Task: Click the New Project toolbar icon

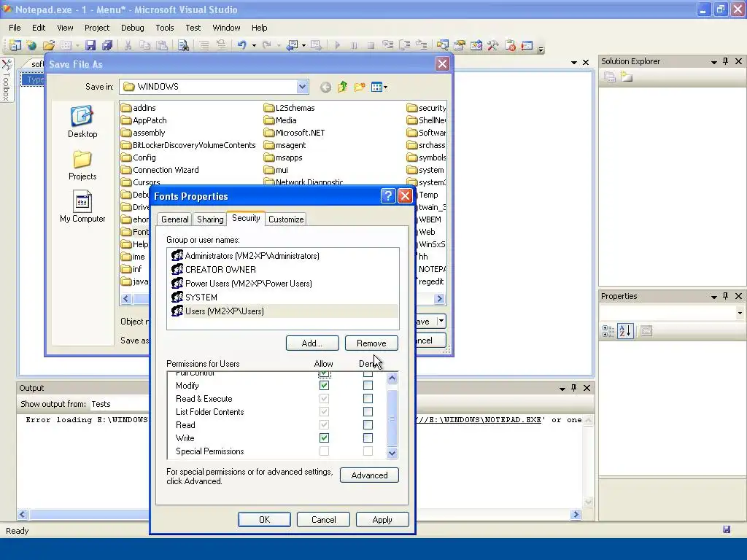Action: [15, 45]
